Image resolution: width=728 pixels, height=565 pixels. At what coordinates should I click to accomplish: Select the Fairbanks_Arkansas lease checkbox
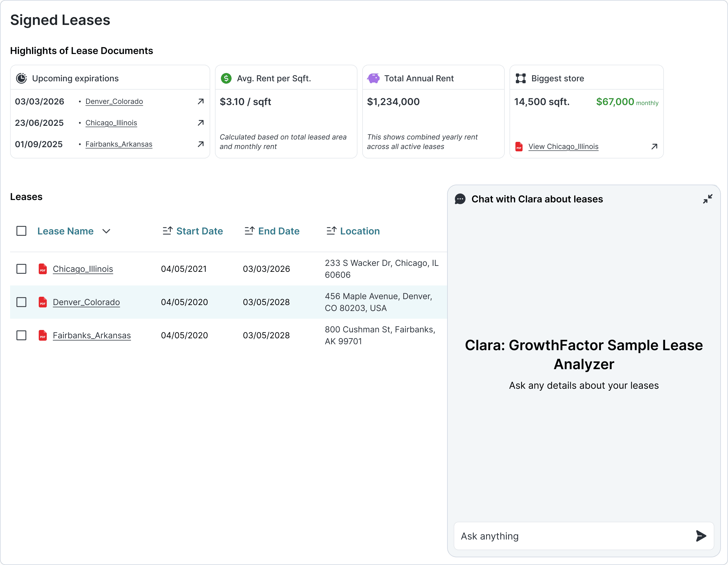point(21,335)
